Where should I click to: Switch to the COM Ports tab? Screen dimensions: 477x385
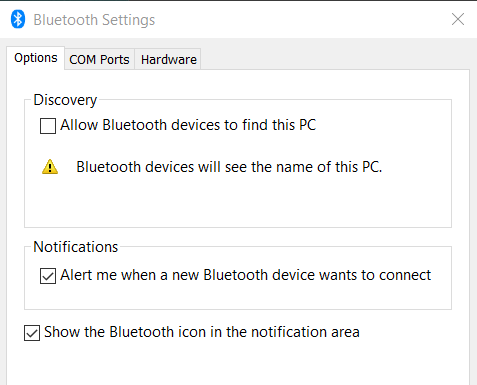pyautogui.click(x=99, y=59)
